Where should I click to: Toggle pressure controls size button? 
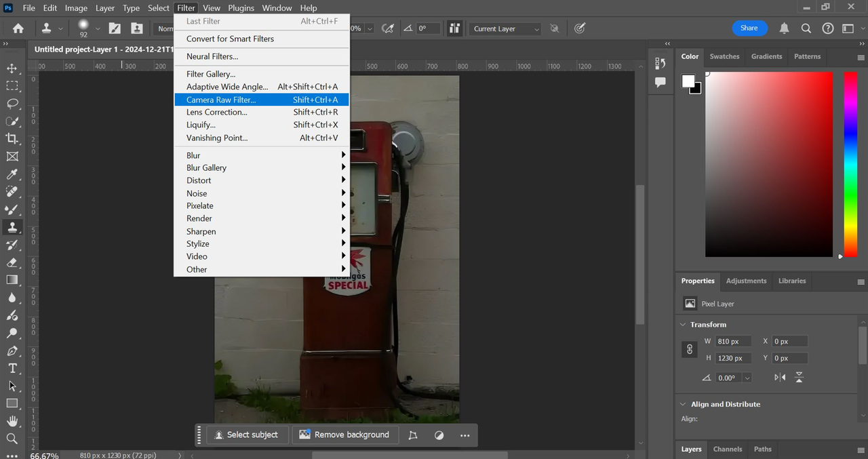pos(580,28)
